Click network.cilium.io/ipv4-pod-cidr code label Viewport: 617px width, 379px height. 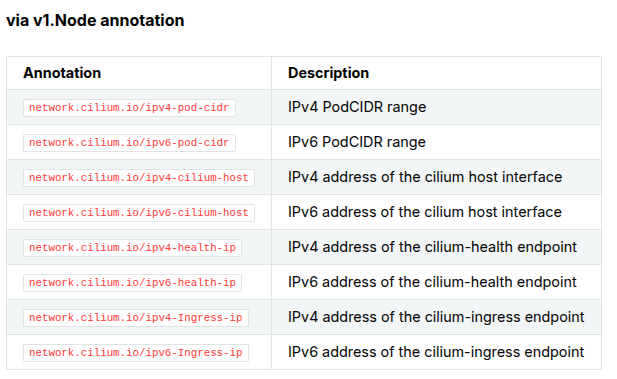tap(129, 108)
